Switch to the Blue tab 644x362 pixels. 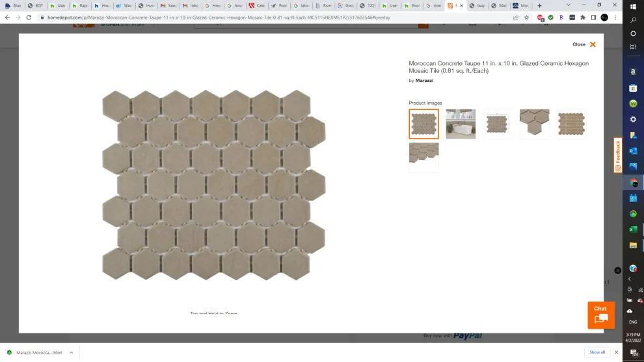pos(13,6)
